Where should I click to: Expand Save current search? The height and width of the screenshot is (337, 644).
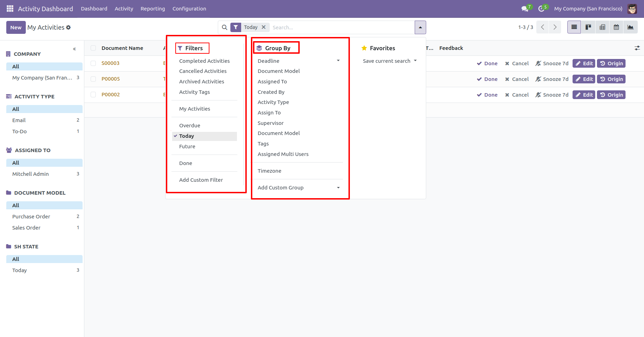click(390, 61)
